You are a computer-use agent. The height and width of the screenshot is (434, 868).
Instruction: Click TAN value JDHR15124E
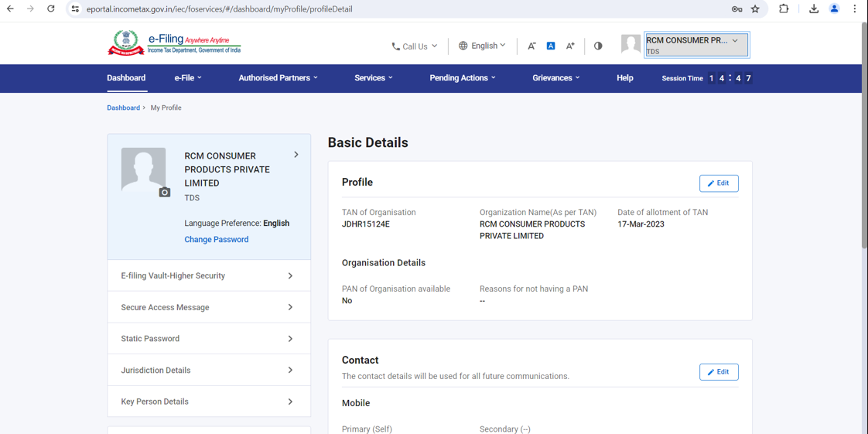366,224
